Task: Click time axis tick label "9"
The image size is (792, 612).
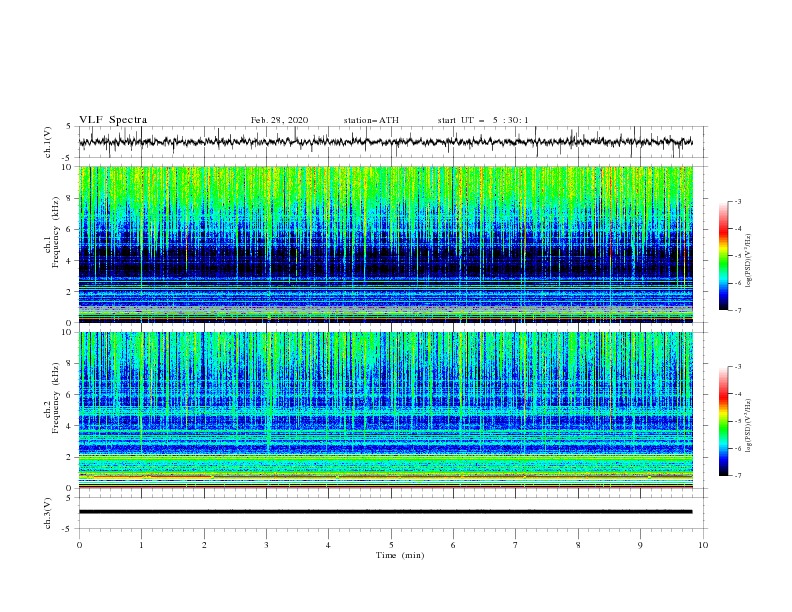Action: (x=640, y=545)
